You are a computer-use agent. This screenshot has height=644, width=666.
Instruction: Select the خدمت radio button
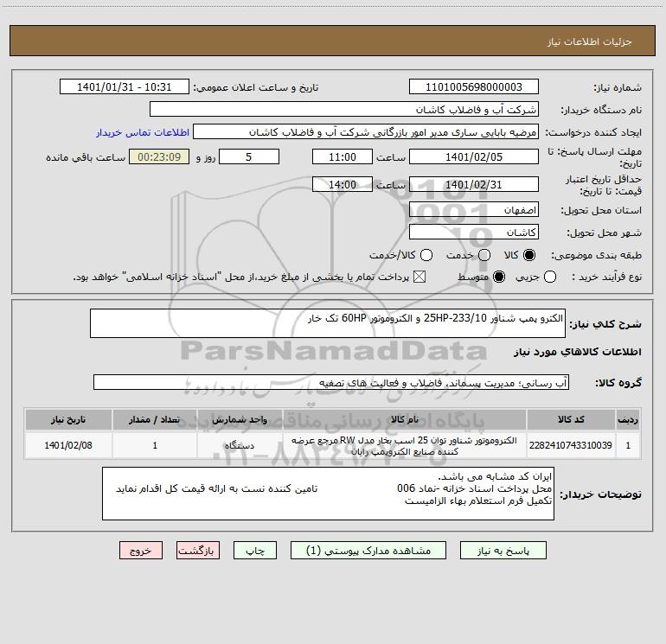point(484,255)
